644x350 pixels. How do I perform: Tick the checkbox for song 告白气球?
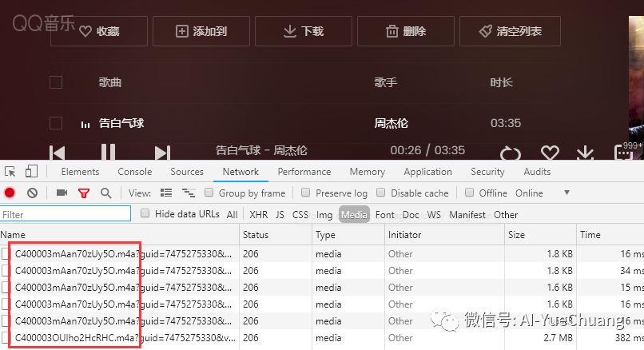click(x=56, y=123)
